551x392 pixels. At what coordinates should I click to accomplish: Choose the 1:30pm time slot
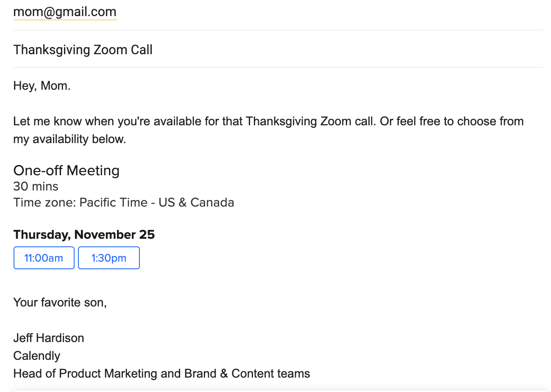109,258
